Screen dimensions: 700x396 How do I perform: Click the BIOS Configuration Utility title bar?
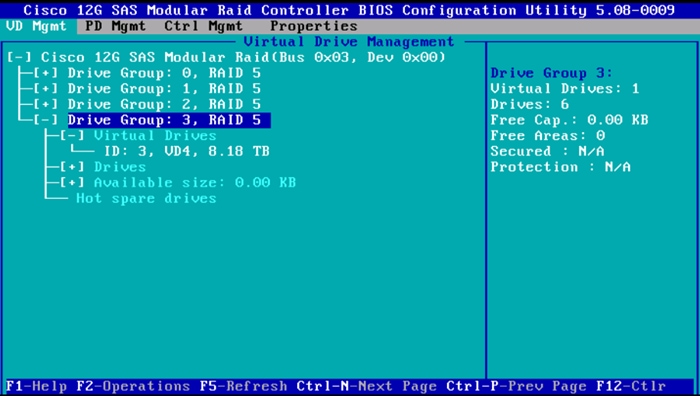(x=349, y=10)
